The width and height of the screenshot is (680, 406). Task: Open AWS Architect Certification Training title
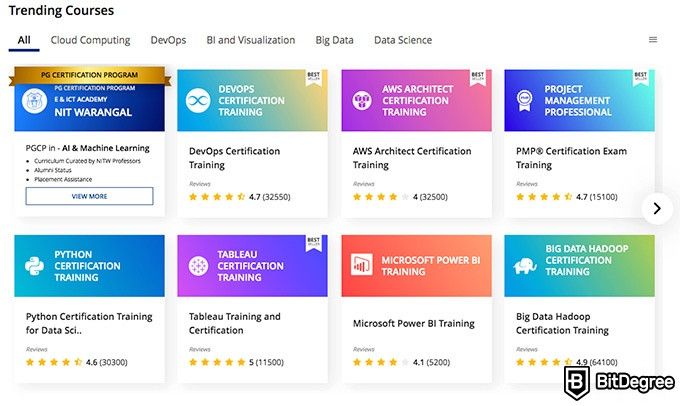(412, 158)
